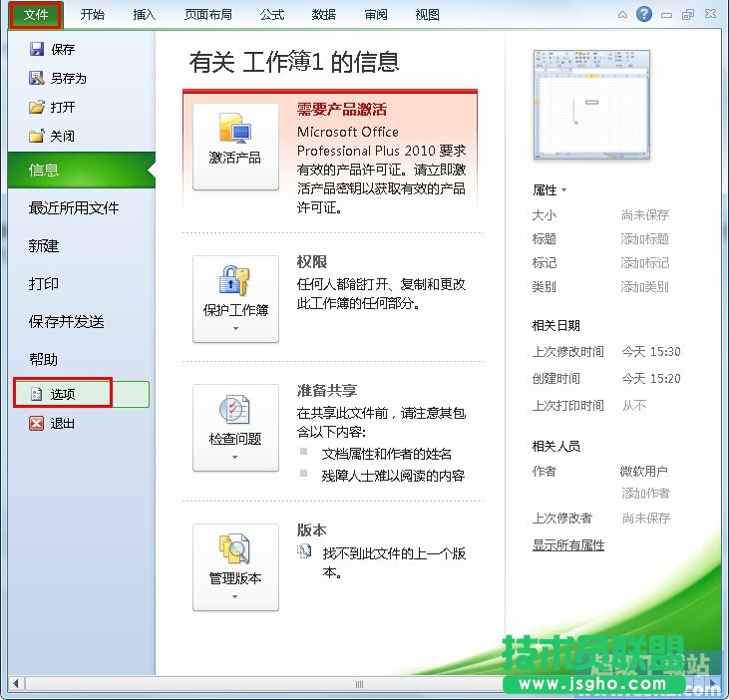Click the horizontal scrollbar thumb
This screenshot has width=729, height=700.
358,684
